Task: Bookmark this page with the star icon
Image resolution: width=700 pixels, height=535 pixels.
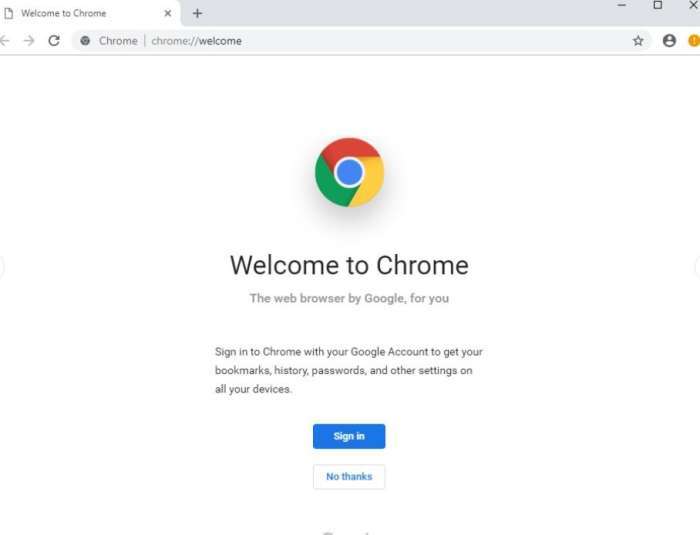Action: 638,41
